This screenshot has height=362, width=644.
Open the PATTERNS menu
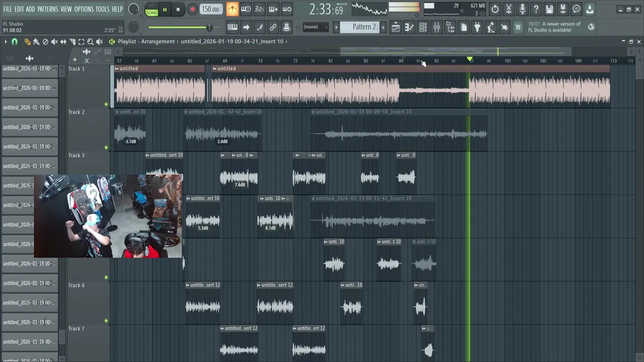coord(48,9)
